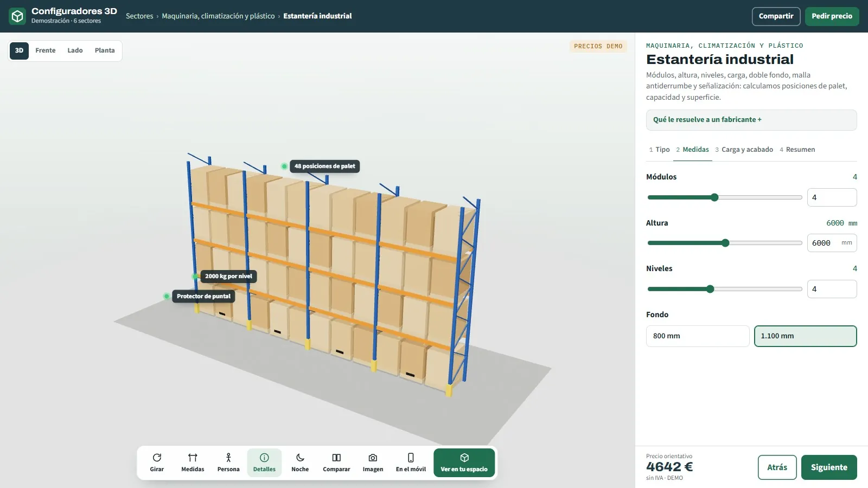Screen dimensions: 868x488
Task: Click the Altura mm input field
Action: pyautogui.click(x=832, y=243)
